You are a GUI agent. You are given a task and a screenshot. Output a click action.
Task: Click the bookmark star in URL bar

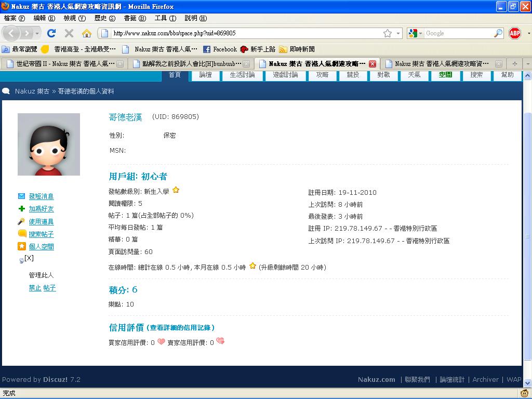(388, 33)
